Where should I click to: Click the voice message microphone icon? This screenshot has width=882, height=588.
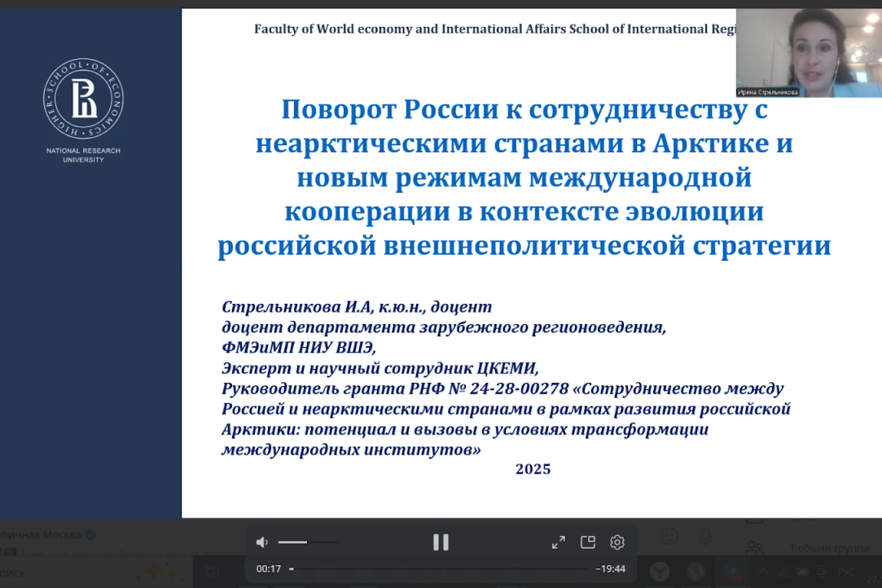point(705,537)
